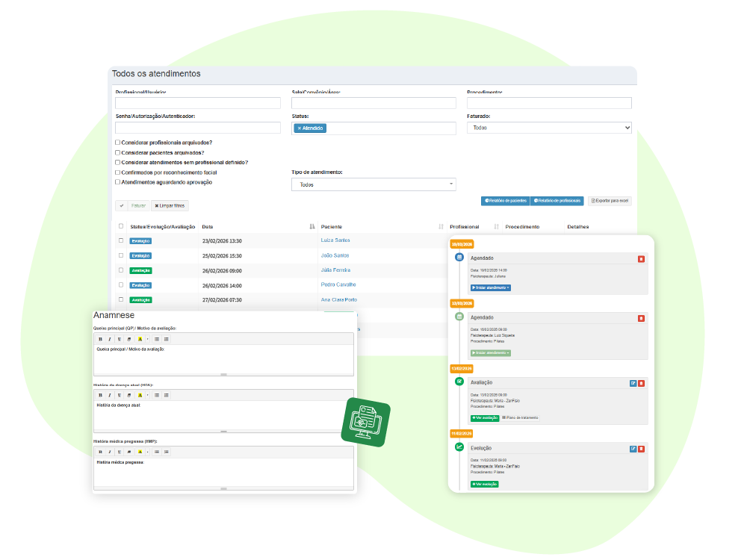Click the História da doença atual text area
The image size is (747, 560).
pyautogui.click(x=223, y=416)
